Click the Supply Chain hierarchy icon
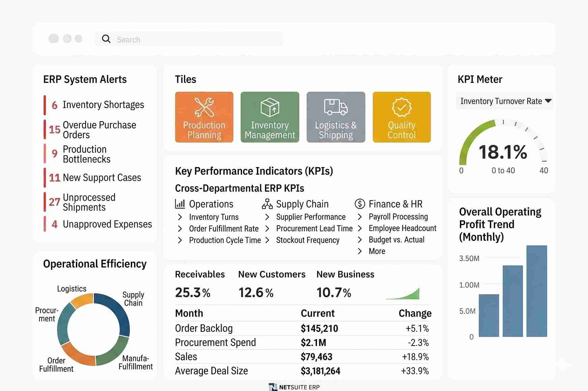This screenshot has width=588, height=391. tap(267, 204)
